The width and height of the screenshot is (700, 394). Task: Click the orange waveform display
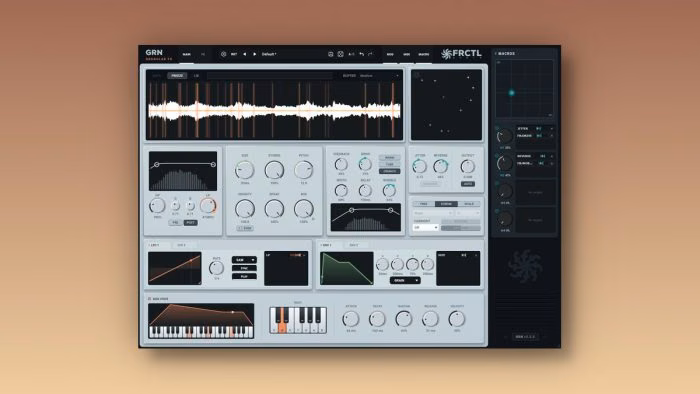(x=275, y=111)
